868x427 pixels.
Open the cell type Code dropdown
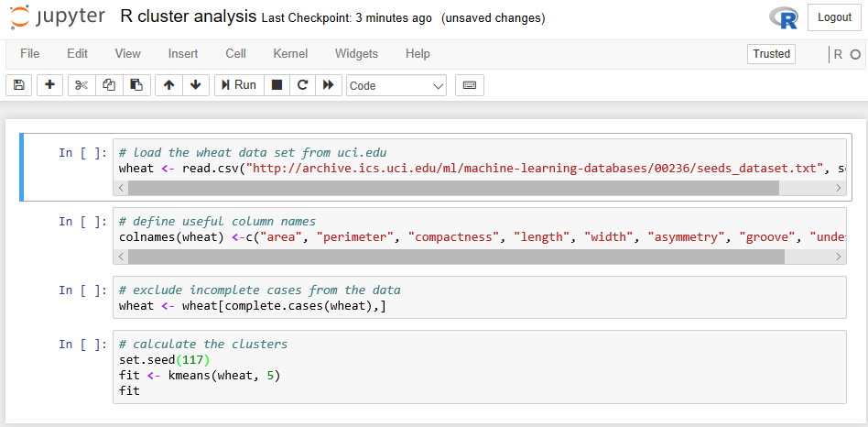(396, 85)
